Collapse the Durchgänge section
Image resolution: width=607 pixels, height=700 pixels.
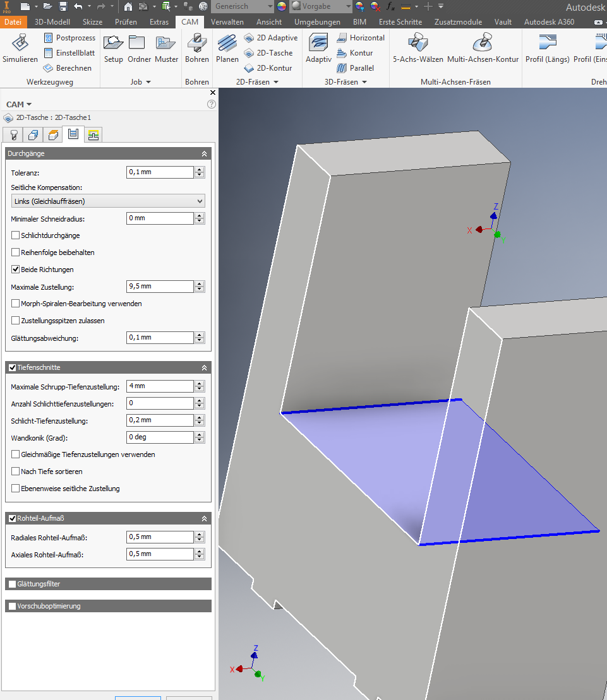204,153
